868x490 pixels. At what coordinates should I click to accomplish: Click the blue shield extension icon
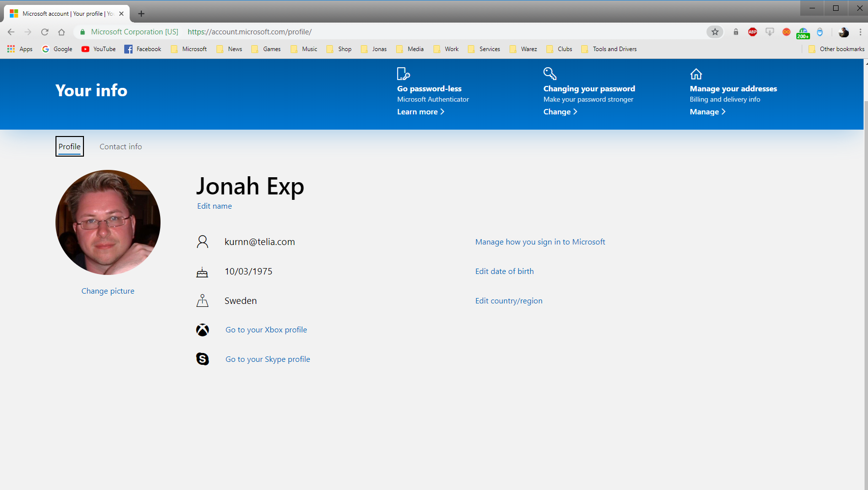tap(820, 32)
